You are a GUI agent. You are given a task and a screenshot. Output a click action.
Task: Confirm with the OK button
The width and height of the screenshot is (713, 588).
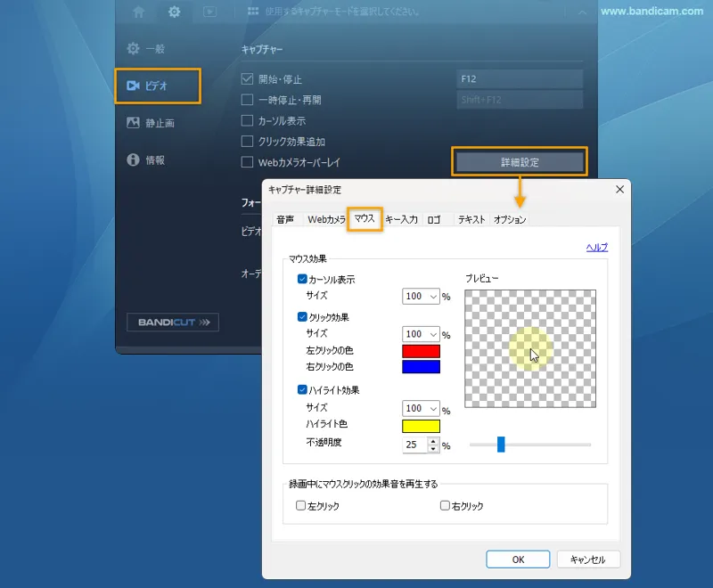point(518,559)
